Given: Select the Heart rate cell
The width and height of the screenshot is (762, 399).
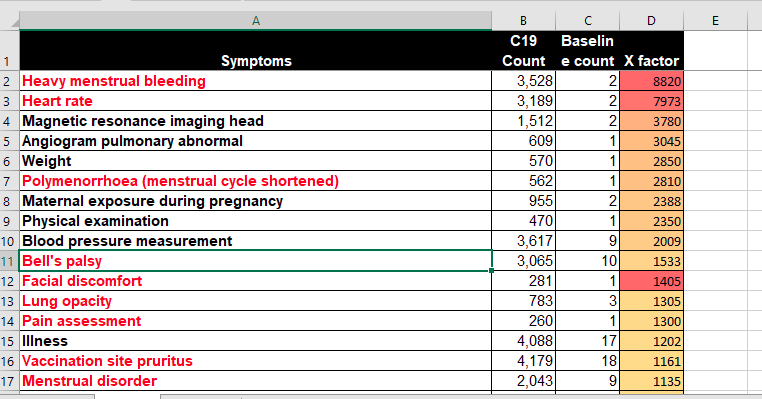Looking at the screenshot, I should coord(256,101).
